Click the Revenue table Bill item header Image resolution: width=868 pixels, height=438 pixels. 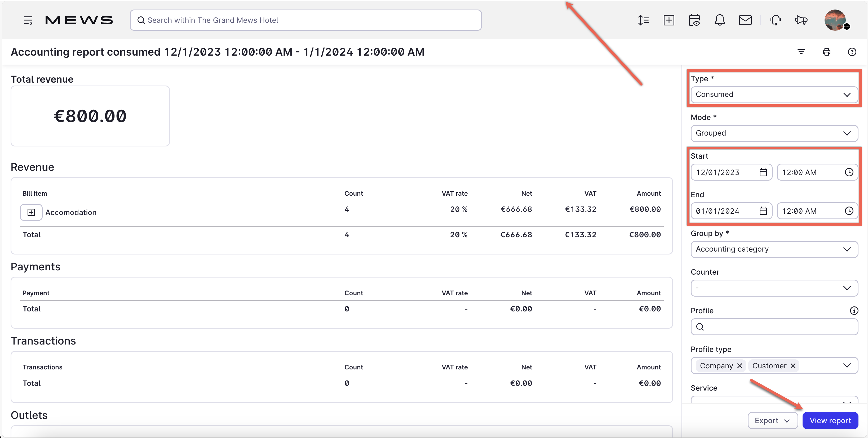tap(35, 194)
